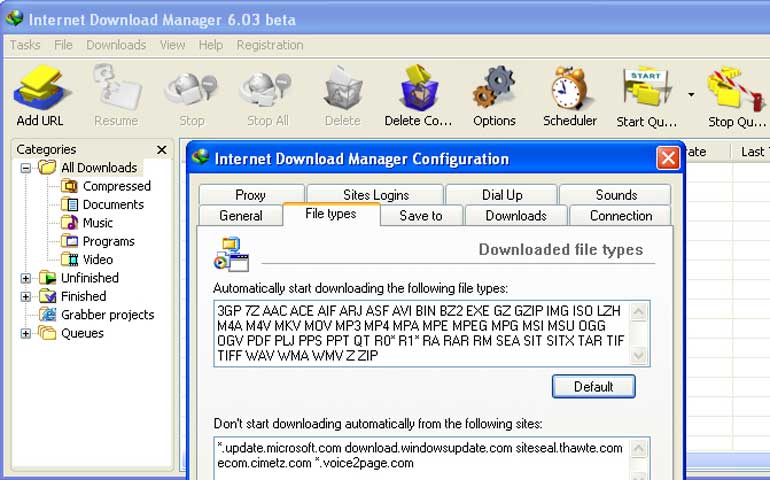The height and width of the screenshot is (480, 770).
Task: Switch to the General tab
Action: [x=241, y=216]
